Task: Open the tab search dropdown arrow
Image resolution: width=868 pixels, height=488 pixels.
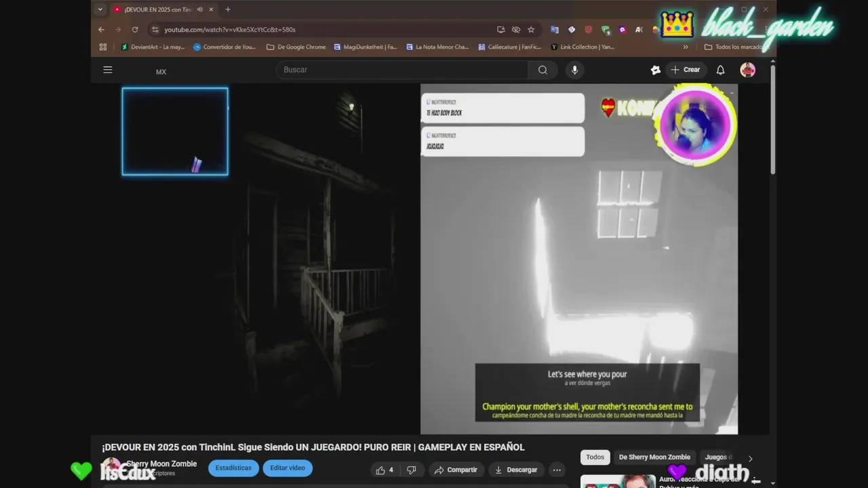Action: (100, 9)
